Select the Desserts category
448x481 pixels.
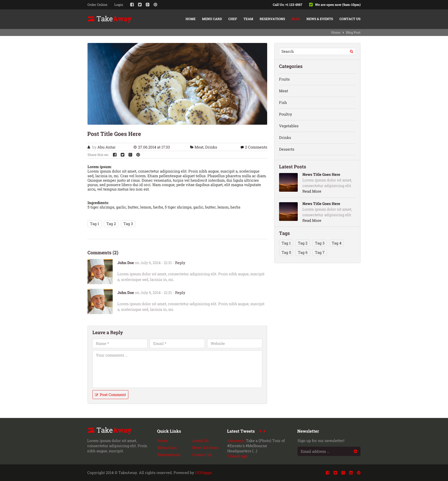(287, 149)
